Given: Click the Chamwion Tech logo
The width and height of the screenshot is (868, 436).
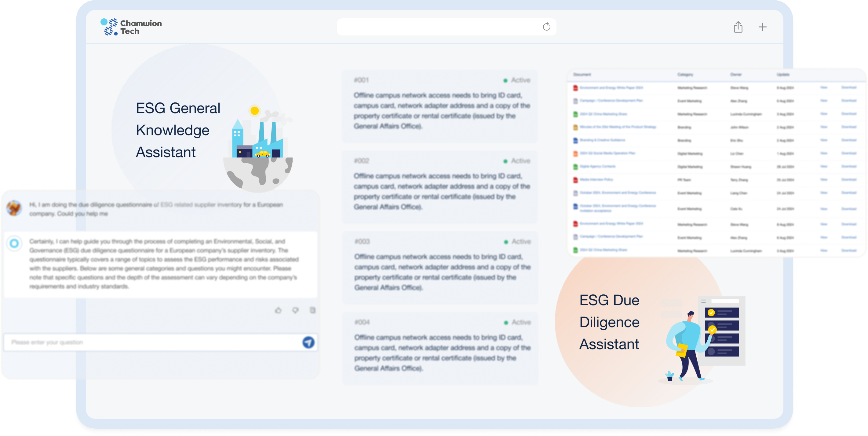Looking at the screenshot, I should 131,27.
